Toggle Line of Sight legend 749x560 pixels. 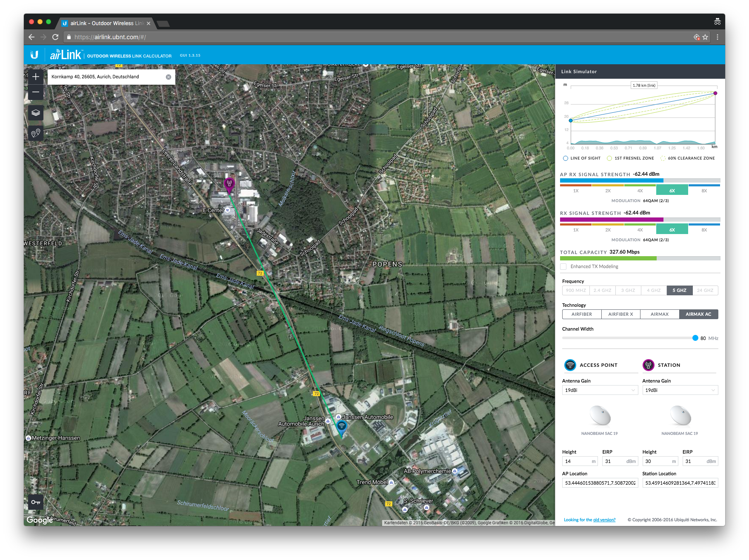pos(566,158)
